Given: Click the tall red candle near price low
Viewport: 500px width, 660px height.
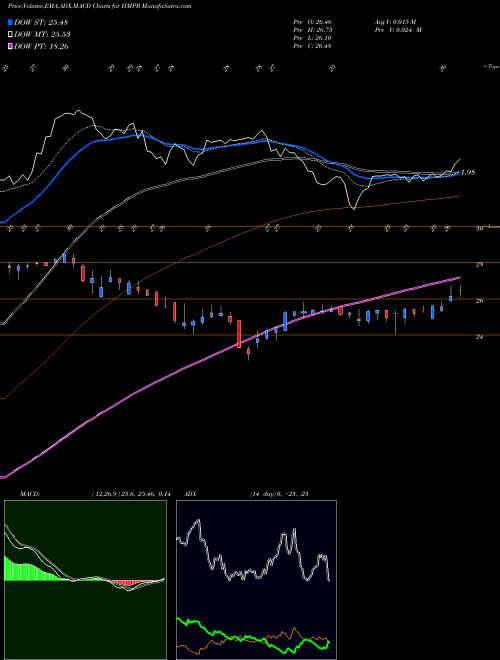Looking at the screenshot, I should click(x=239, y=334).
